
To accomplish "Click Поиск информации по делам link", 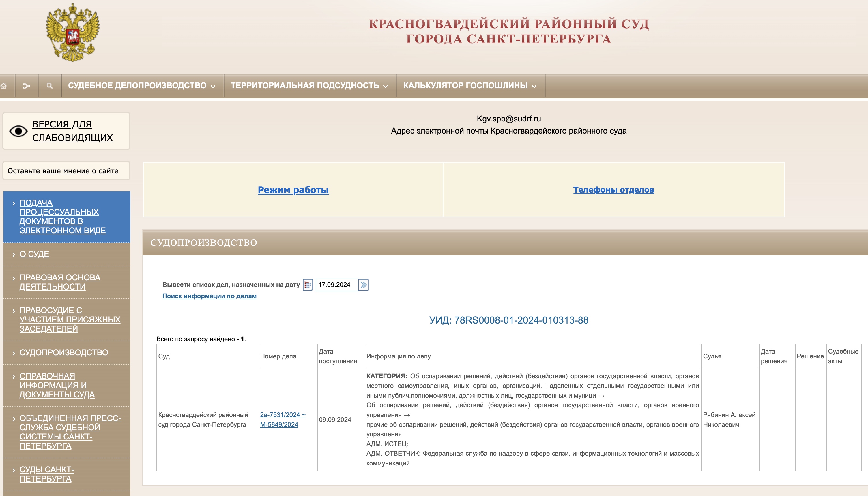I will point(209,296).
